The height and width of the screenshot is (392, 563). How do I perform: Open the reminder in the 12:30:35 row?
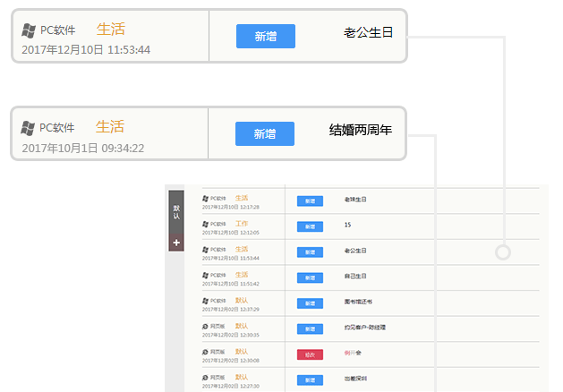pyautogui.click(x=365, y=328)
